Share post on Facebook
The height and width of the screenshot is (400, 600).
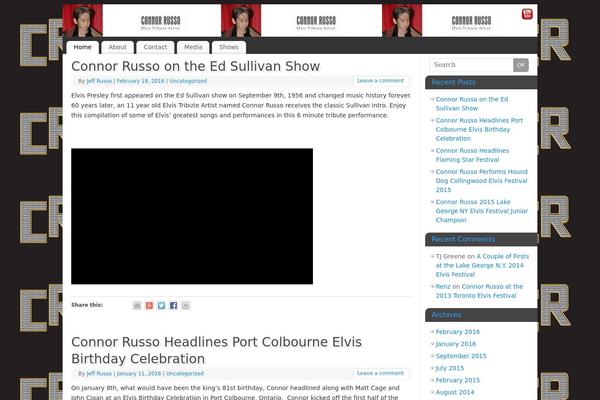pos(173,305)
